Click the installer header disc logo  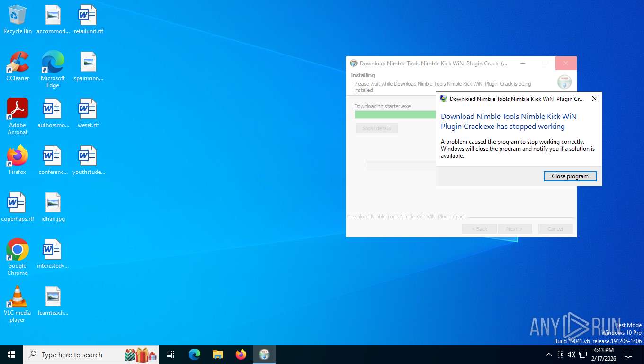pos(564,82)
